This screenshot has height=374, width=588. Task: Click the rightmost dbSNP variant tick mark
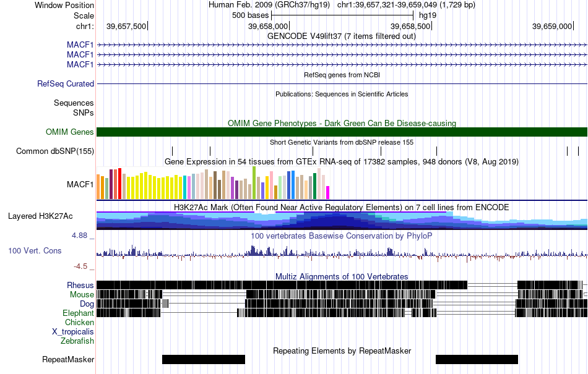[578, 151]
